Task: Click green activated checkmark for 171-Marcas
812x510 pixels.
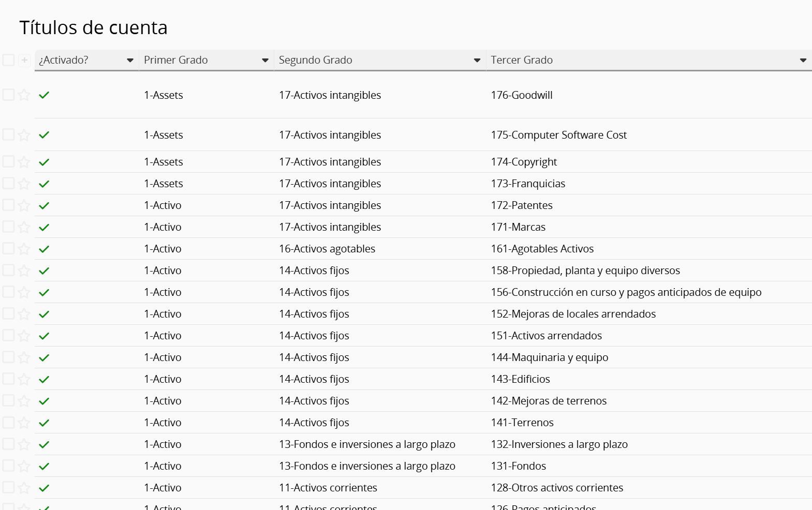Action: click(x=45, y=227)
